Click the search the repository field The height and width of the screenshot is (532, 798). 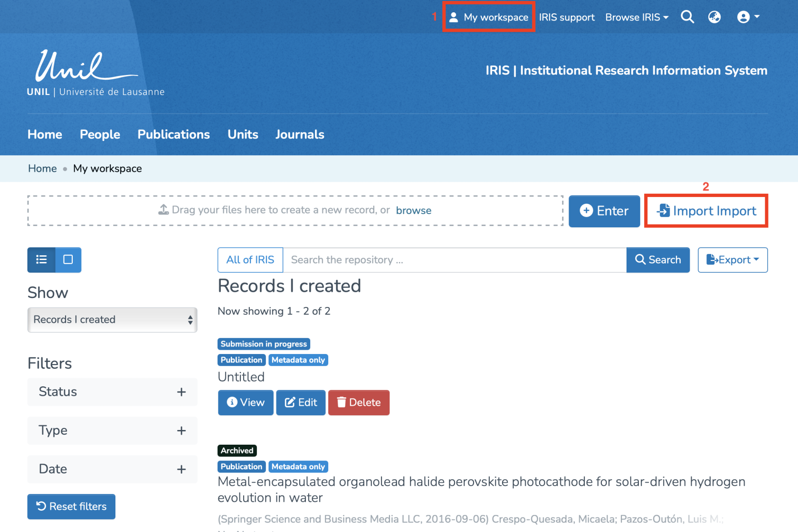pyautogui.click(x=454, y=260)
